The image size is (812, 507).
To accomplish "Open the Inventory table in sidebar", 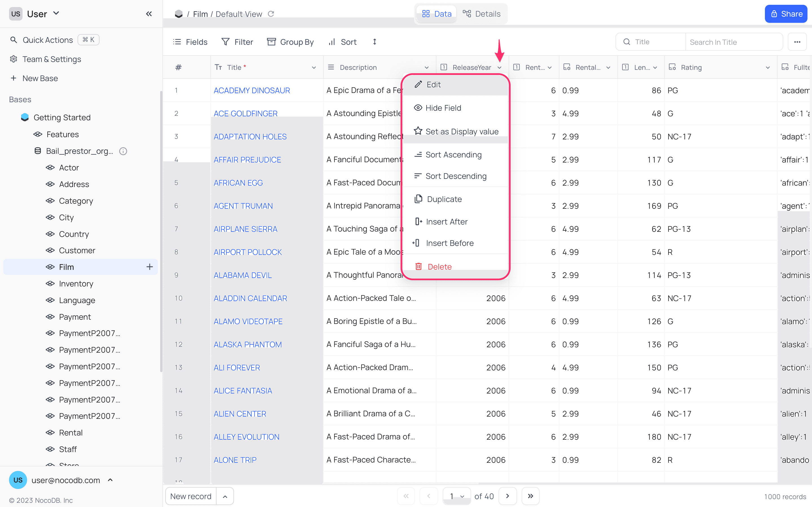I will (76, 284).
